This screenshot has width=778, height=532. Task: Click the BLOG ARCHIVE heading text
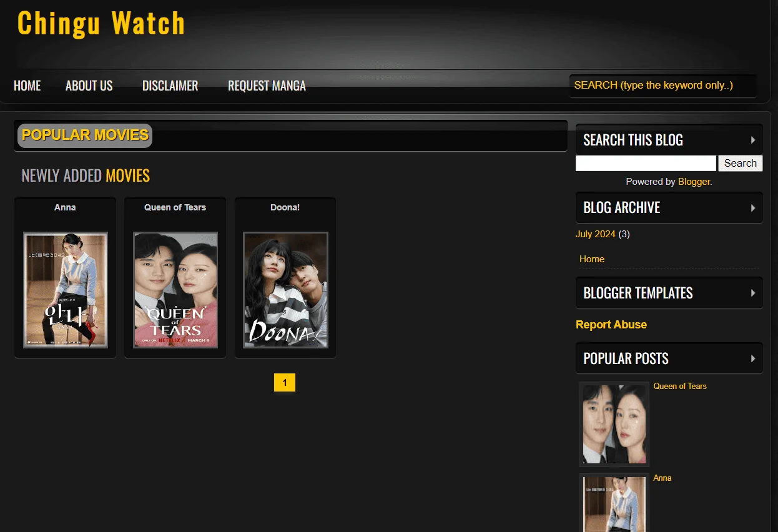click(621, 207)
